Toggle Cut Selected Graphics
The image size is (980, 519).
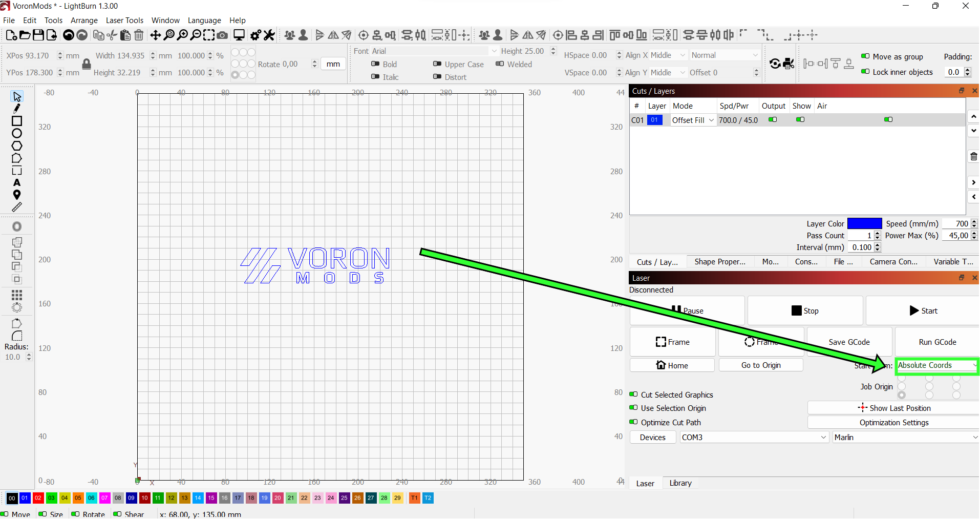click(633, 395)
